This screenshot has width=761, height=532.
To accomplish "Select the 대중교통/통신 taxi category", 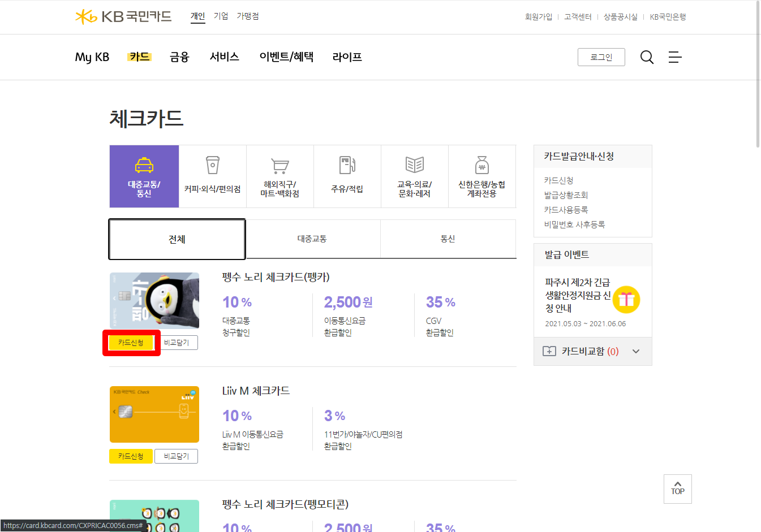I will tap(144, 176).
